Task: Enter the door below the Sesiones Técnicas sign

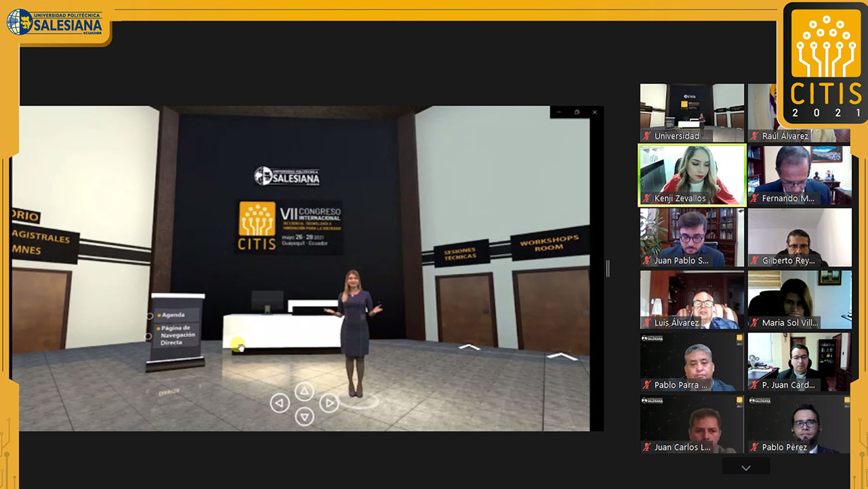Action: coord(466,310)
